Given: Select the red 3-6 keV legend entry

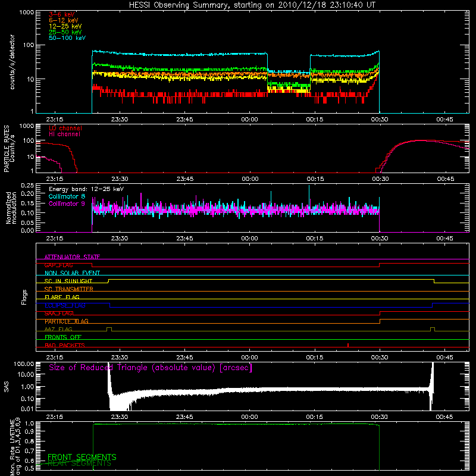Looking at the screenshot, I should [x=61, y=14].
